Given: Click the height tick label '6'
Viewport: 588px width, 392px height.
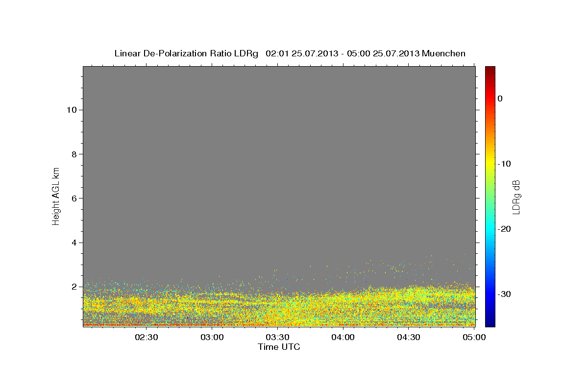Looking at the screenshot, I should click(x=73, y=198).
